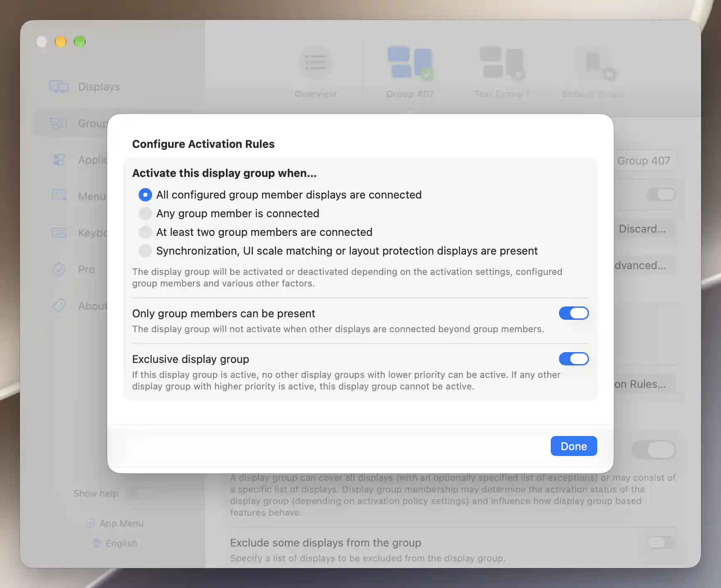Image resolution: width=721 pixels, height=588 pixels.
Task: Select "All configured group member displays are connected"
Action: (x=145, y=195)
